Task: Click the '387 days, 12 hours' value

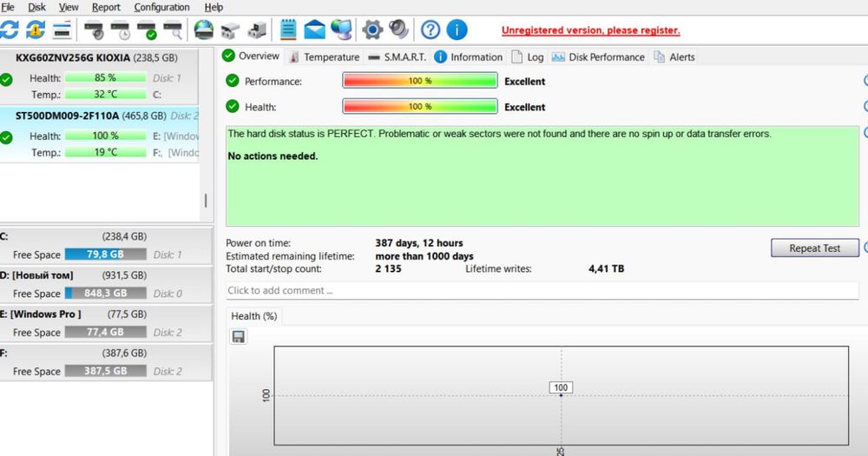Action: pyautogui.click(x=419, y=242)
